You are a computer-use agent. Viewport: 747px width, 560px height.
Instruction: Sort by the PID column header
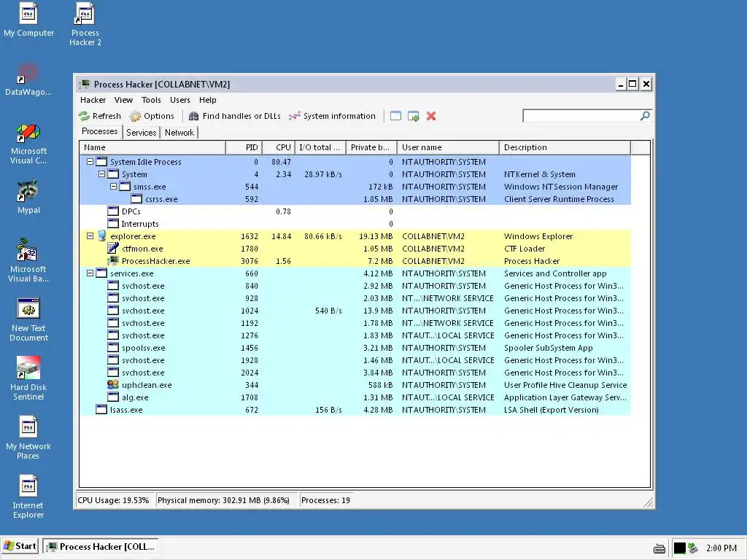click(x=244, y=147)
